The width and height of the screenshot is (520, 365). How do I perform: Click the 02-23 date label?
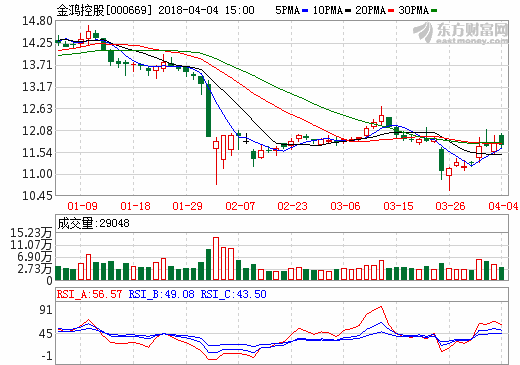[292, 206]
